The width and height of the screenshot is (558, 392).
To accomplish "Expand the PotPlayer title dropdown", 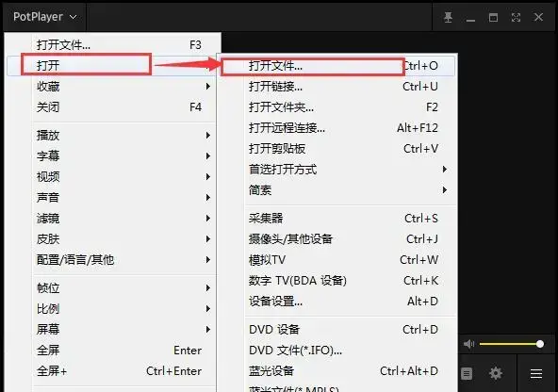I will [45, 17].
